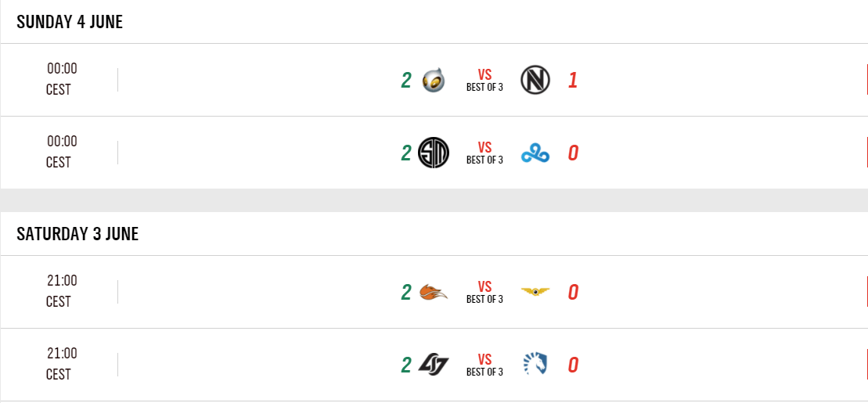868x403 pixels.
Task: Click the Team Dignitas logo
Action: [434, 80]
